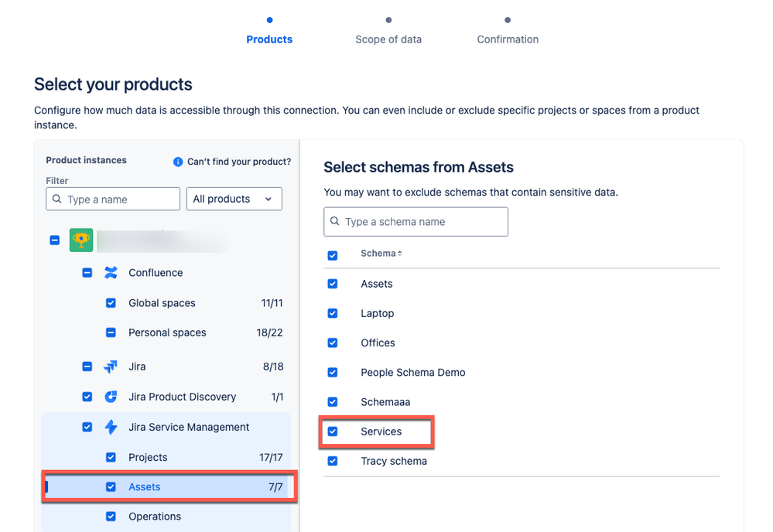773x532 pixels.
Task: Click the 8/18 count for Jira
Action: pyautogui.click(x=273, y=367)
